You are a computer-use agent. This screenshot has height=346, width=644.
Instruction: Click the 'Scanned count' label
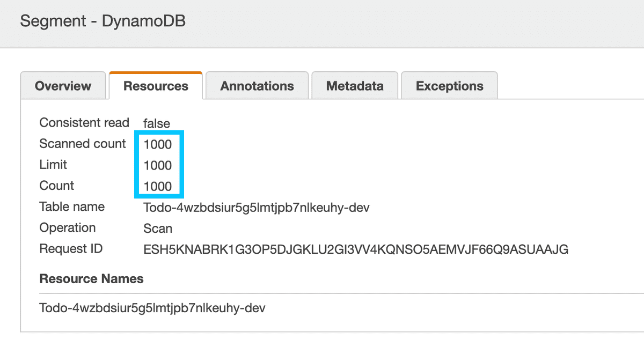click(x=83, y=144)
